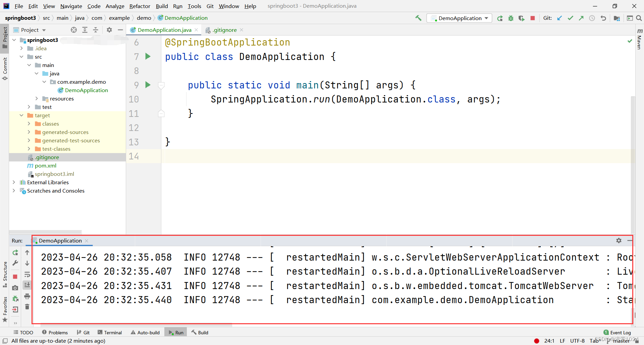Rerun application in Run panel sidebar
Viewport: 644px width, 345px height.
[x=15, y=253]
